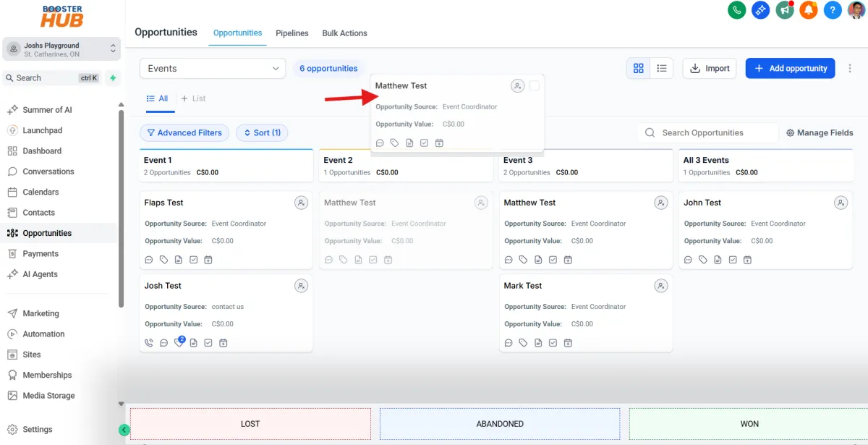868x445 pixels.
Task: Open the tags icon with badge on Josh Test
Action: click(x=178, y=342)
